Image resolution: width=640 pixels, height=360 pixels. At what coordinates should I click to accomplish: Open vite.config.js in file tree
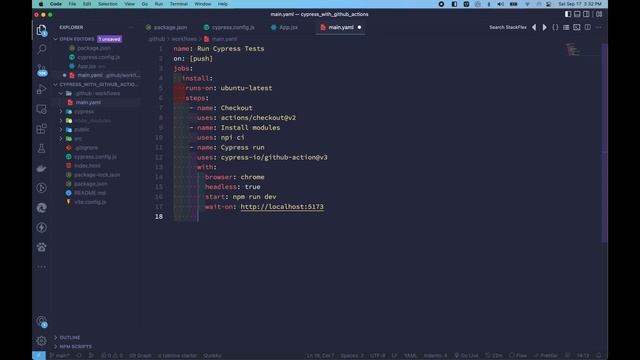90,202
